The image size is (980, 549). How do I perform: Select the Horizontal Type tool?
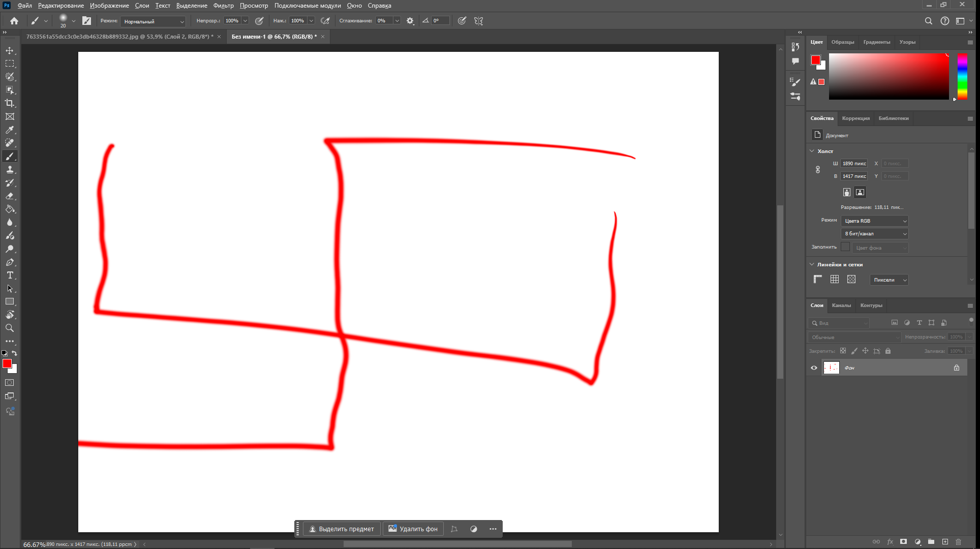coord(10,276)
